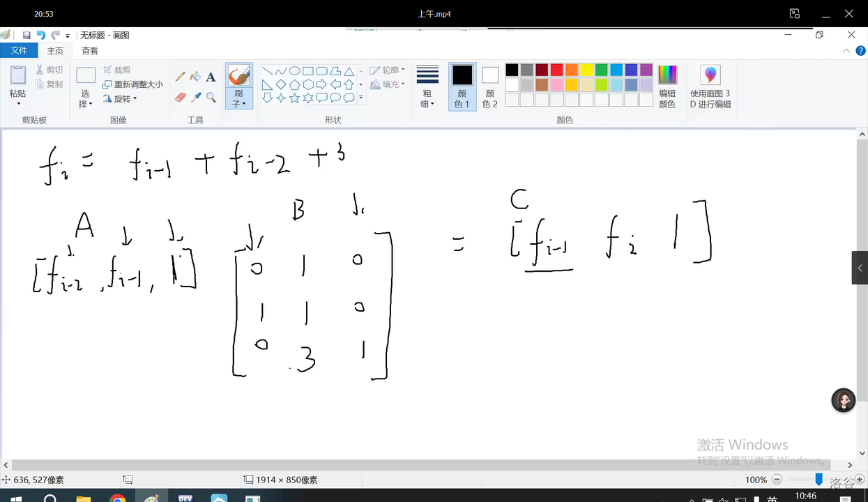Click the Copy (复制) button
The image size is (868, 502).
tap(50, 84)
